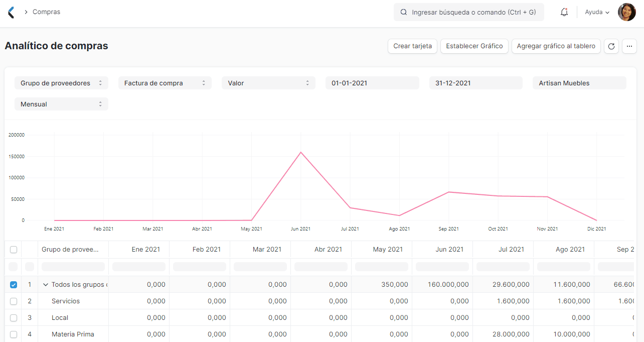Check the Servicios row checkbox
644x342 pixels.
coord(13,301)
